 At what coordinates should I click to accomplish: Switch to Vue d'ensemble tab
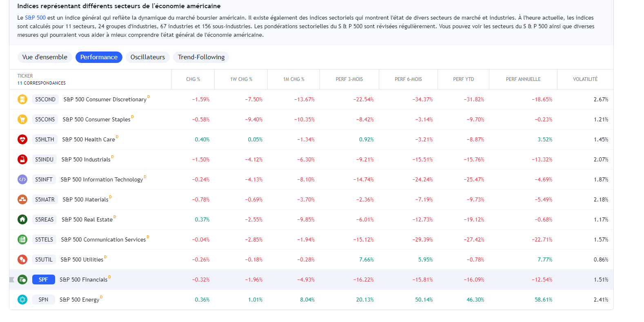45,57
